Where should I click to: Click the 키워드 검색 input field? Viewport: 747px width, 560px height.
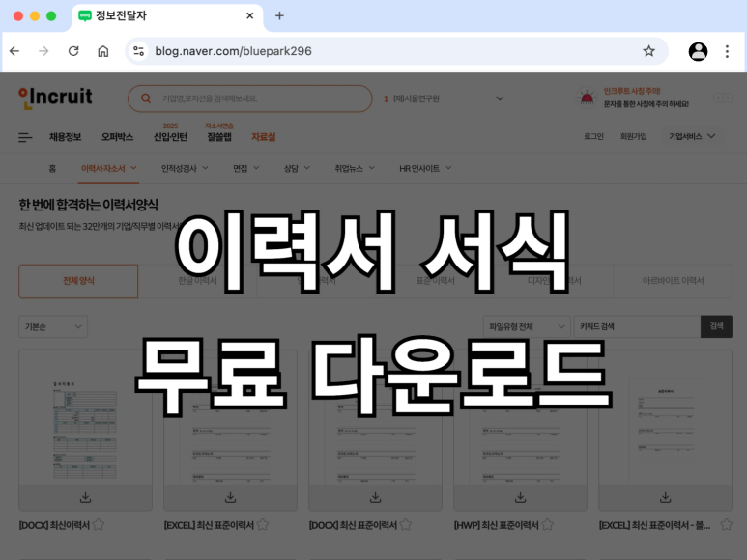click(x=637, y=327)
